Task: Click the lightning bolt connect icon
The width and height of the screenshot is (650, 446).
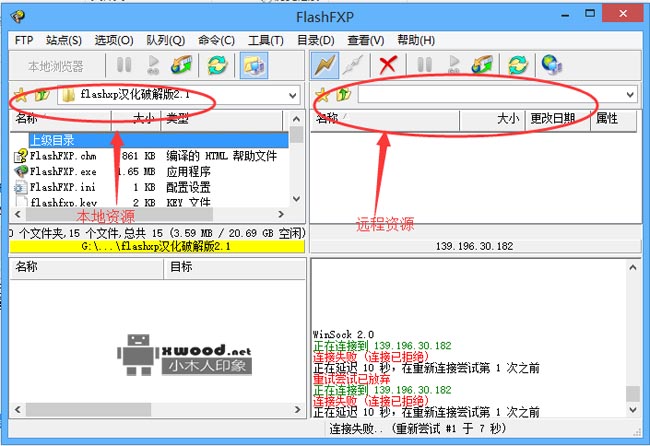Action: pos(325,65)
